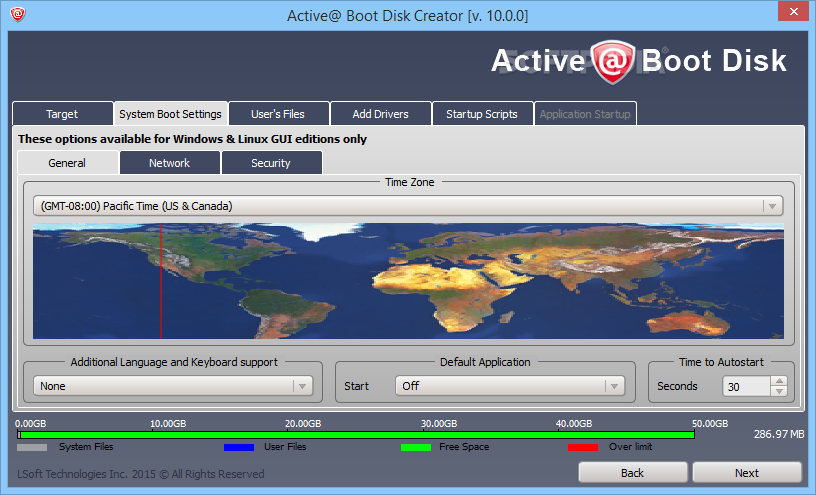The image size is (816, 495).
Task: Switch to the Target tab
Action: tap(62, 113)
